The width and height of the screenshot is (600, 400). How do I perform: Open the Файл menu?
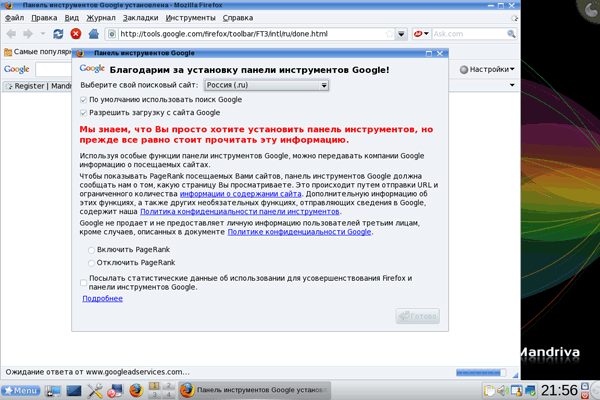15,18
